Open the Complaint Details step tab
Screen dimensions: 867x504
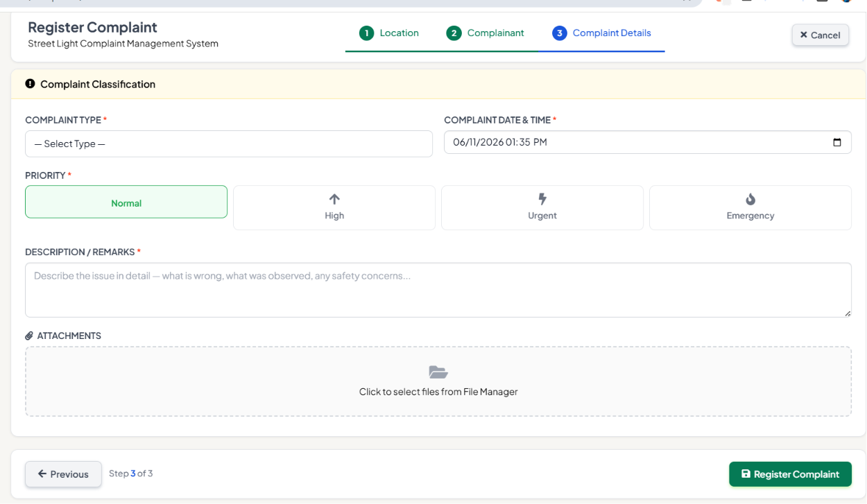click(601, 33)
